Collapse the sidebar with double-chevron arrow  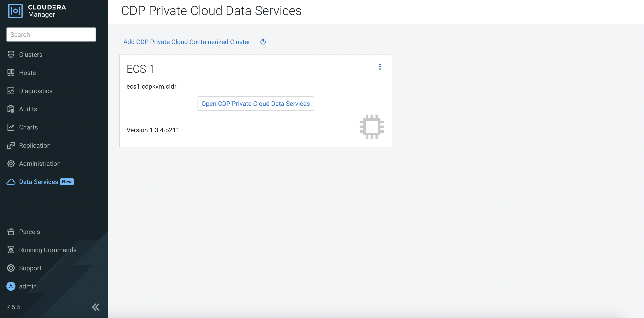[x=96, y=307]
